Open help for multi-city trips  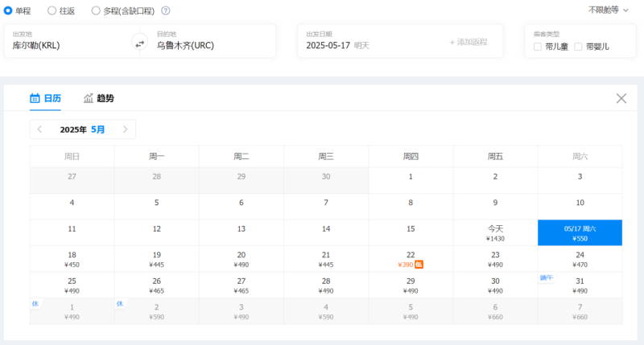point(166,10)
